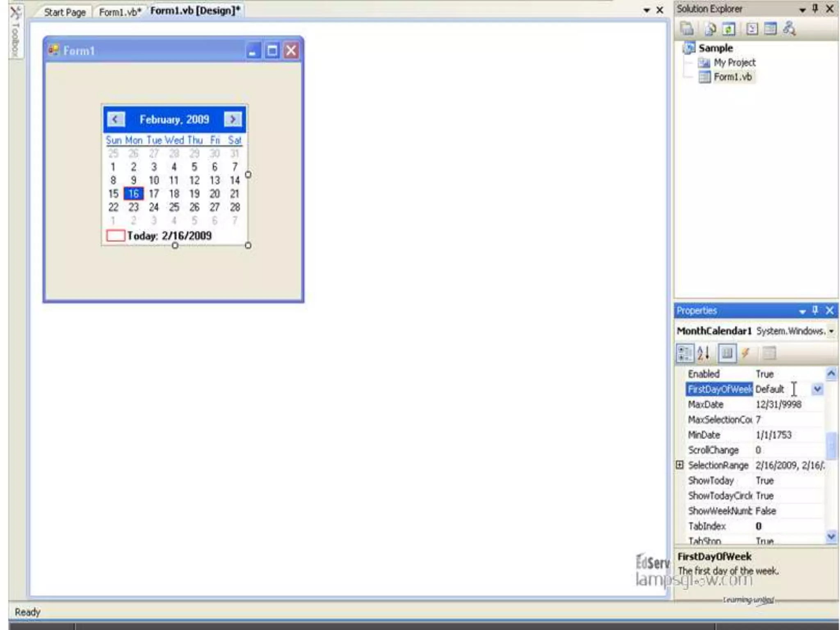Click View Code icon in Solution Explorer
This screenshot has height=630, width=840.
click(x=752, y=29)
